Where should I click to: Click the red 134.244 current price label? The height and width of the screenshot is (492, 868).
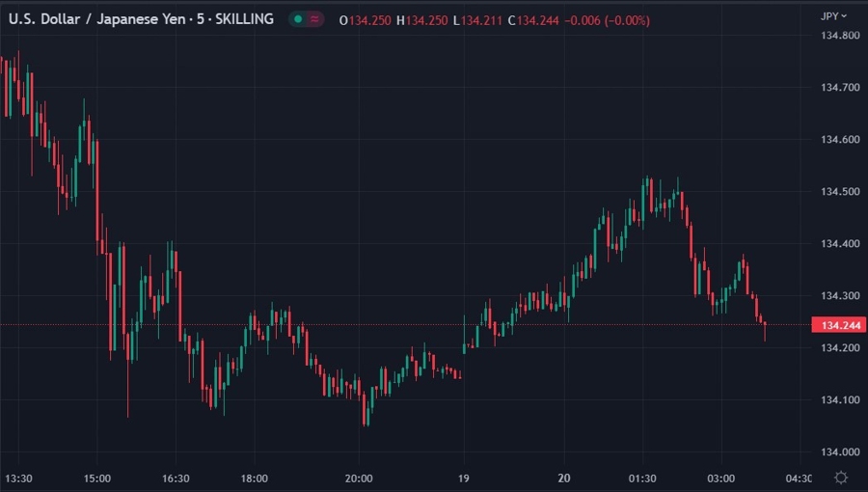click(x=839, y=325)
